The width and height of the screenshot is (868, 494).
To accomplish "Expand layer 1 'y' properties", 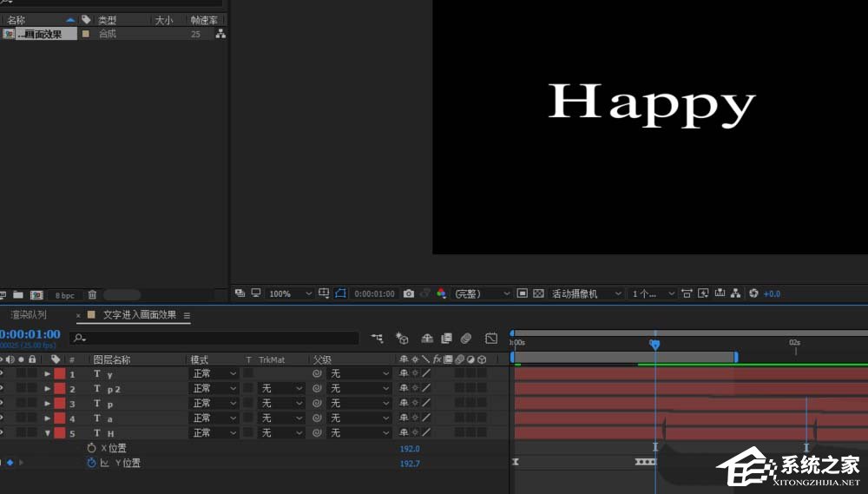I will (x=48, y=374).
